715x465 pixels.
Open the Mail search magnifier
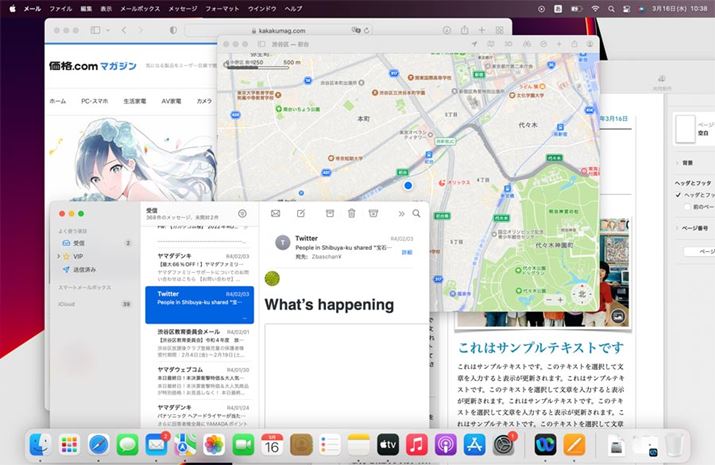416,213
